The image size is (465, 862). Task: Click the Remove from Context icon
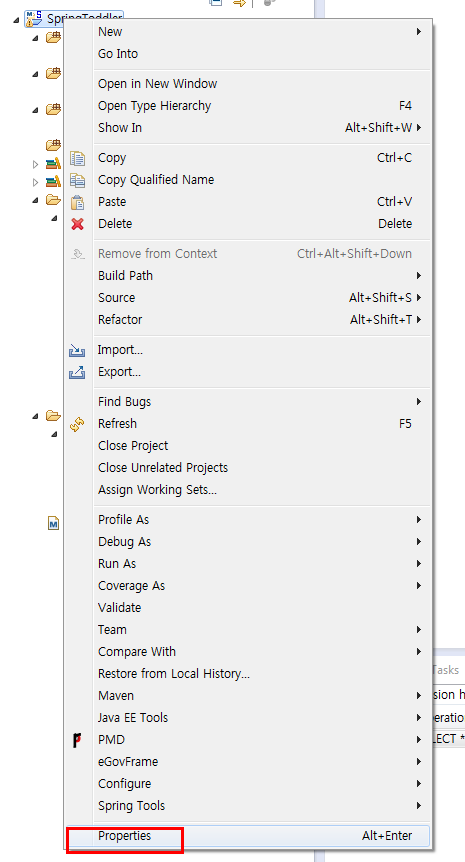78,254
